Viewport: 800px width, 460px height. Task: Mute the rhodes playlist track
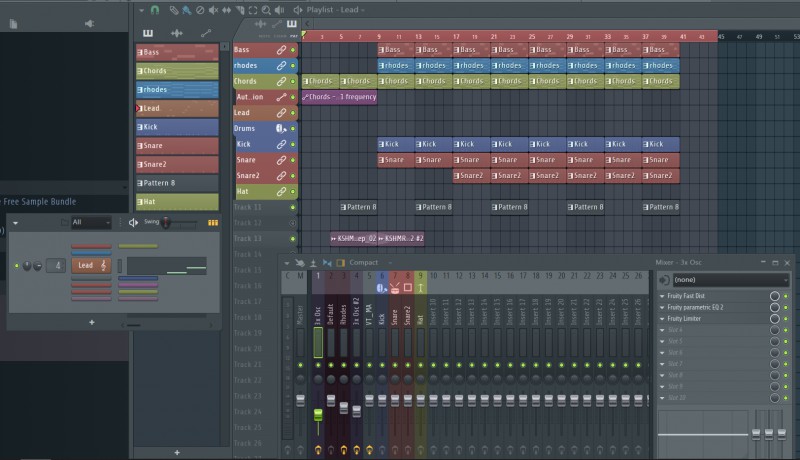point(293,66)
